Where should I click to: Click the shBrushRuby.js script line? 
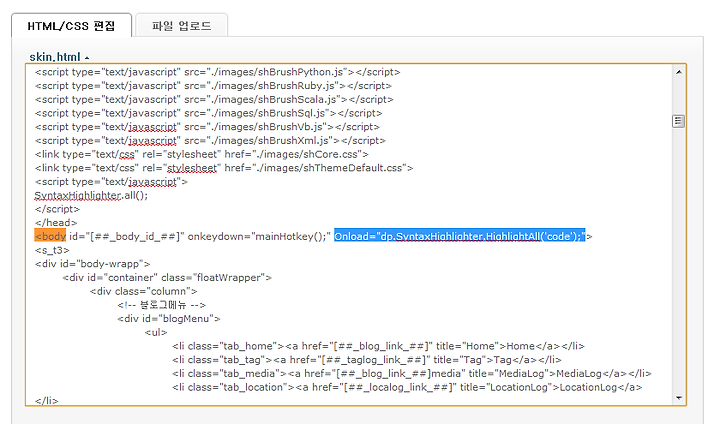coord(213,86)
